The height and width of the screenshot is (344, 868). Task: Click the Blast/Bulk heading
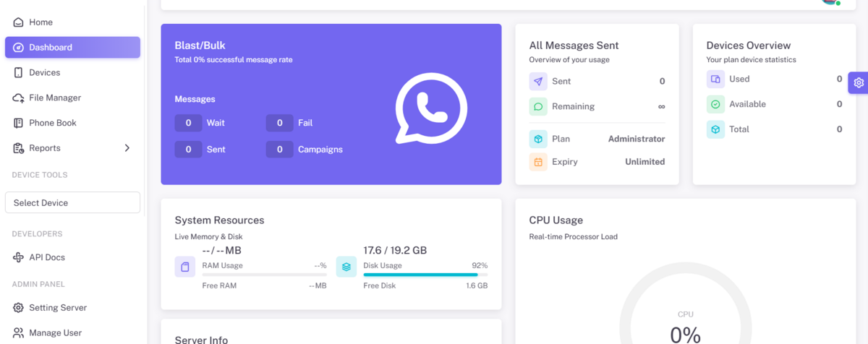point(200,46)
